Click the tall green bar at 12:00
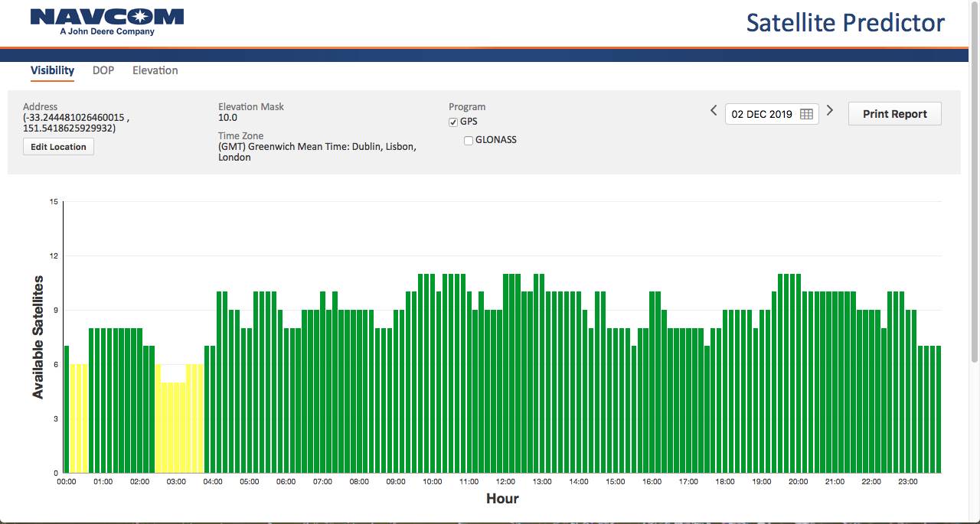Image resolution: width=980 pixels, height=524 pixels. tap(507, 375)
